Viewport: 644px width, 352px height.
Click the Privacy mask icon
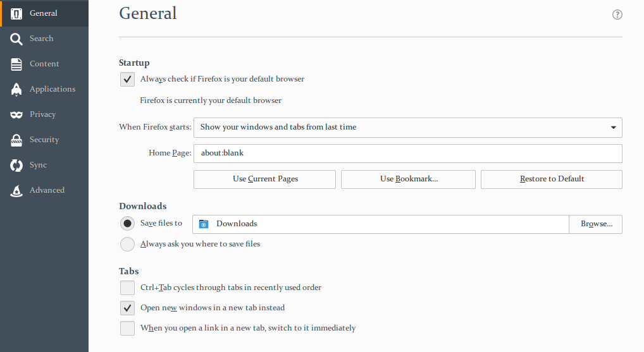point(17,114)
